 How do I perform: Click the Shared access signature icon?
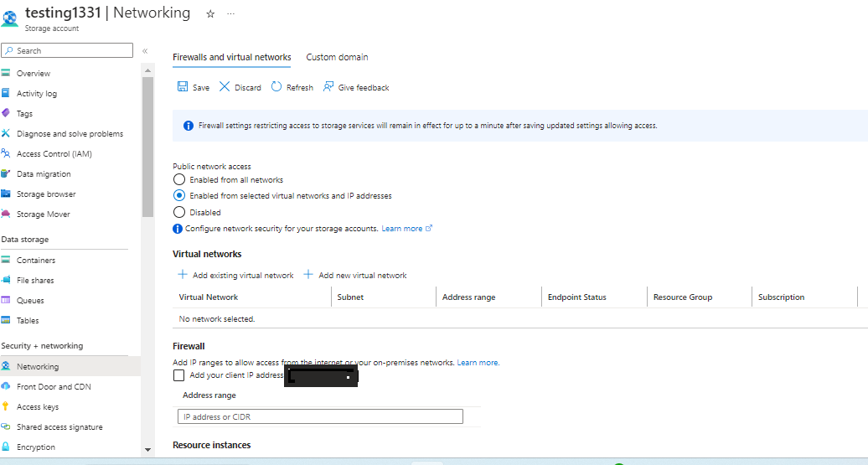tap(6, 426)
